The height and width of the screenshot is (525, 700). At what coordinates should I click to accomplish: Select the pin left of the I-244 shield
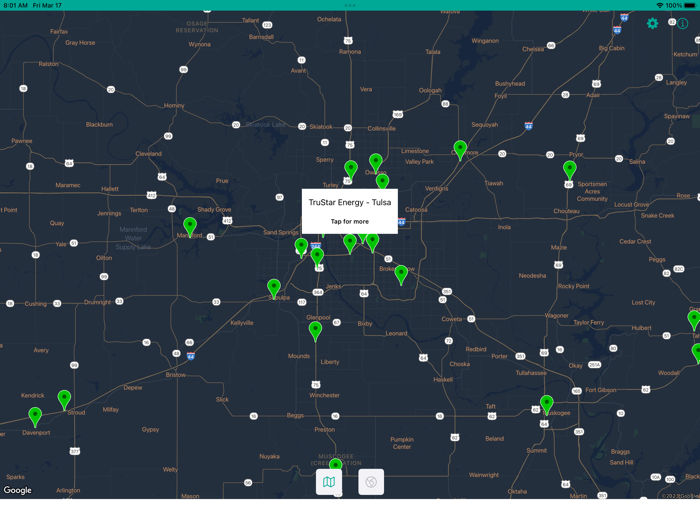pyautogui.click(x=301, y=247)
